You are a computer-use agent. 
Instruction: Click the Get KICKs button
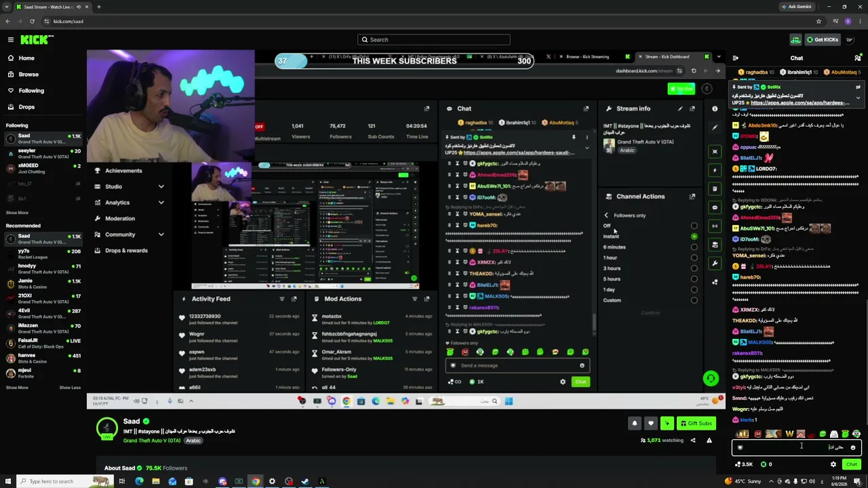(823, 40)
